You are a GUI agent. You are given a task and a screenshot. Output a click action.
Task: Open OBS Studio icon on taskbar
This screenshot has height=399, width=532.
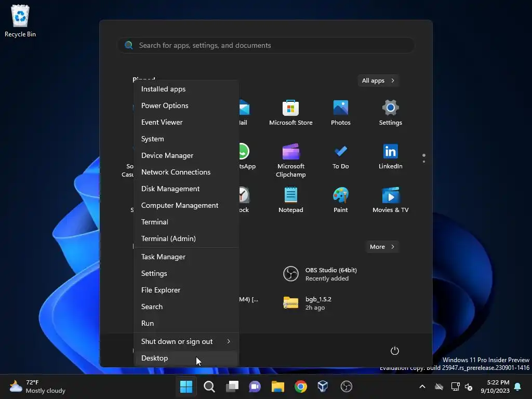(346, 387)
